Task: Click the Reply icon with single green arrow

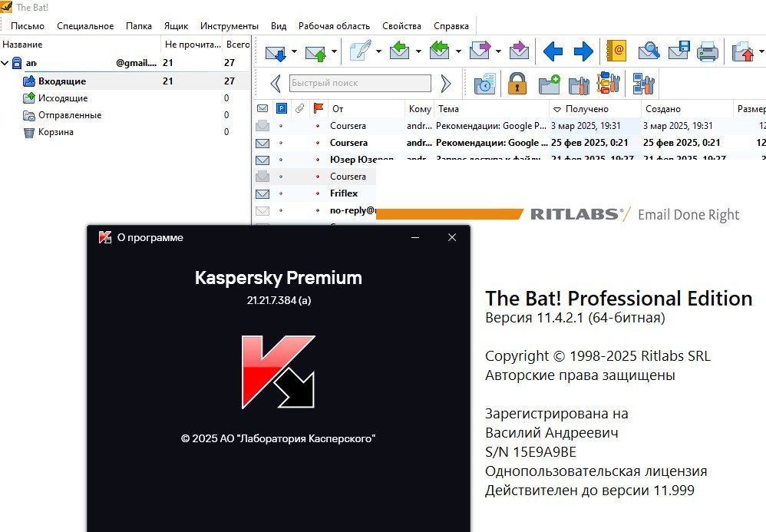Action: coord(400,51)
